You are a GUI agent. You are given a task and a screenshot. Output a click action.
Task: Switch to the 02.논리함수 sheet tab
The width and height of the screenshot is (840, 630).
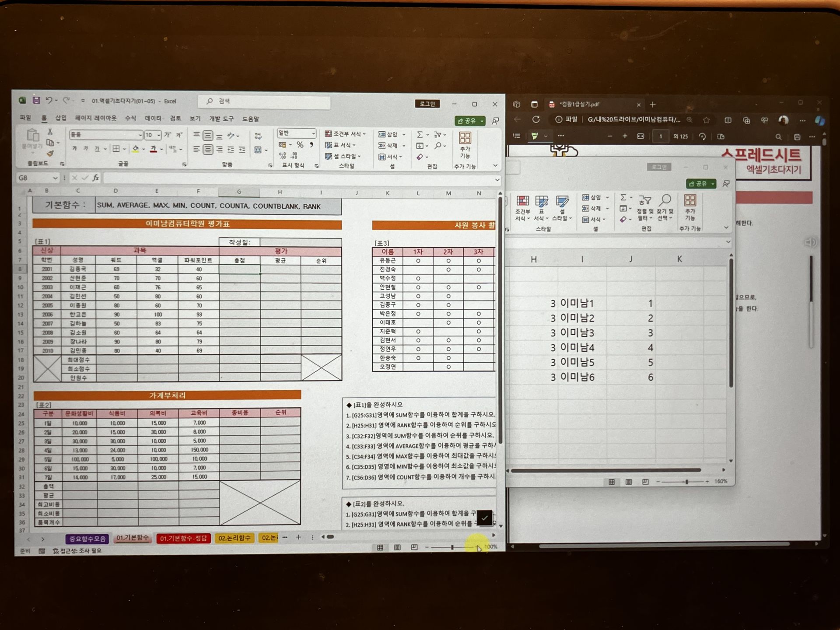234,538
